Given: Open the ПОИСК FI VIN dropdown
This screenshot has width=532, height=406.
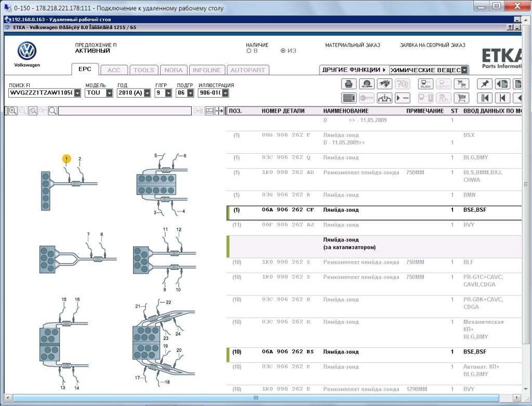Looking at the screenshot, I should (78, 93).
